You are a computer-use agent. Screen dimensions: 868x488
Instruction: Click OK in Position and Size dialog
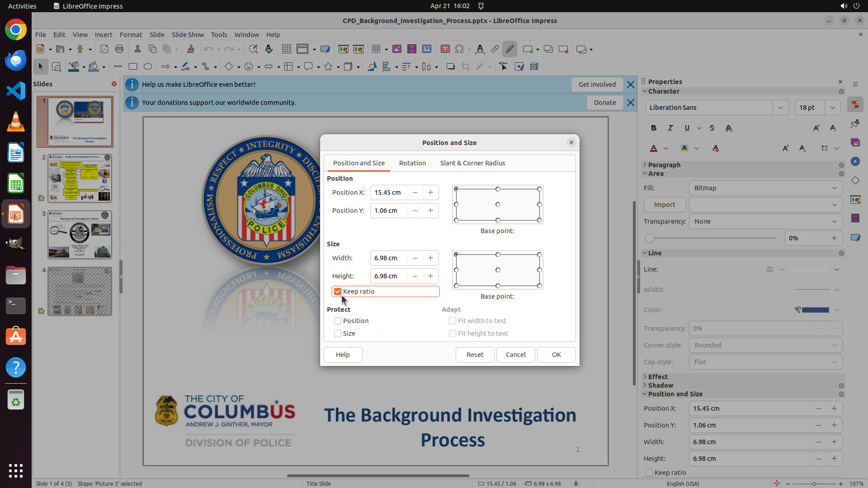click(556, 355)
